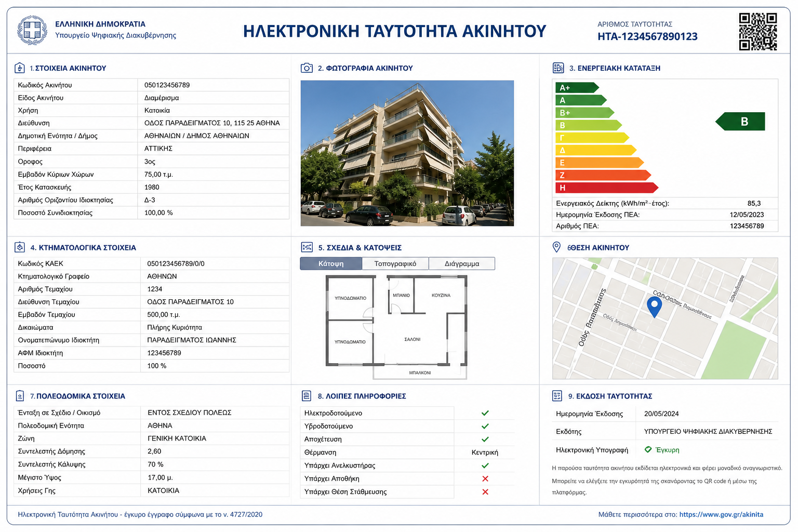This screenshot has width=798, height=532.
Task: Click the owner name ΠΑΡΑΔΕΙΓΜΑΤΟΣ ΙΩΑΝΝΗΣ
Action: [x=192, y=340]
